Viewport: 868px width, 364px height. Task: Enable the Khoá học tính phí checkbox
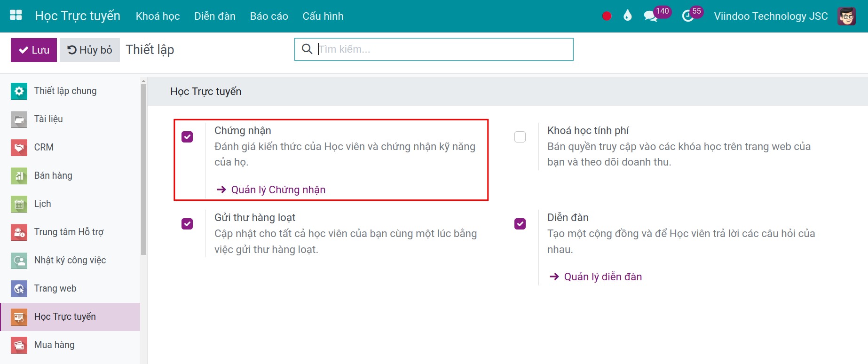[520, 137]
